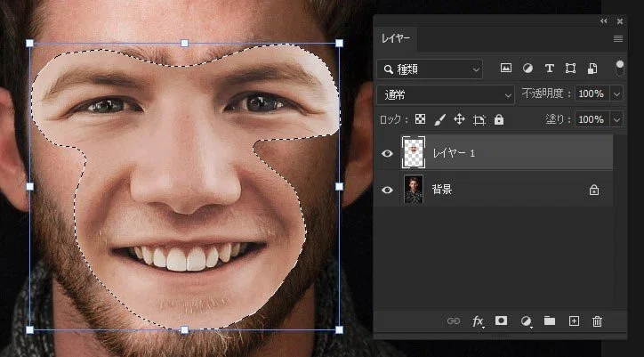644x357 pixels.
Task: Lock transparent pixels checkerboard icon
Action: click(x=420, y=119)
